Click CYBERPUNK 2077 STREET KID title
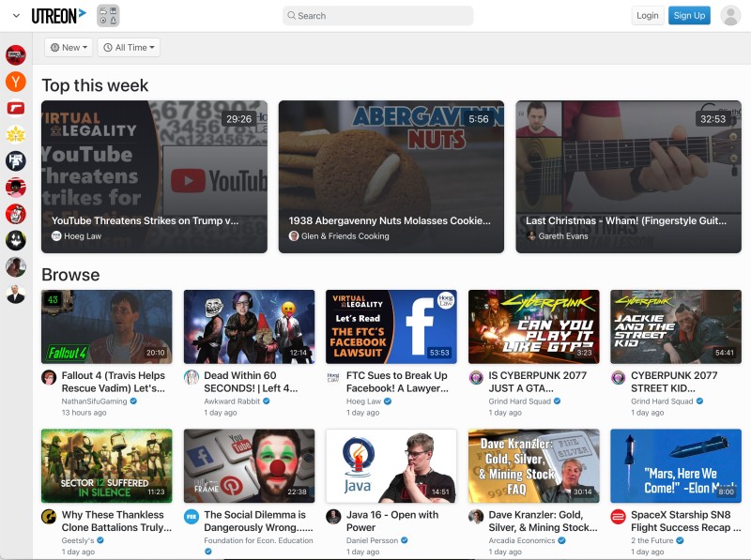This screenshot has height=560, width=751. coord(674,382)
